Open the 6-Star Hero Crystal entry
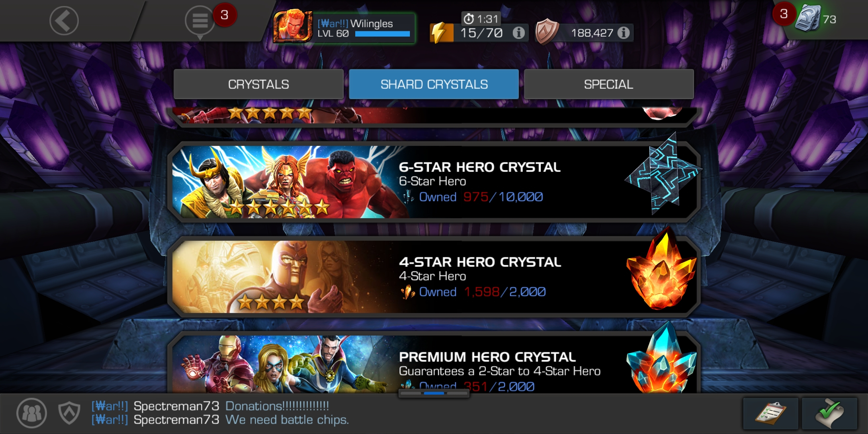Image resolution: width=868 pixels, height=434 pixels. tap(434, 182)
